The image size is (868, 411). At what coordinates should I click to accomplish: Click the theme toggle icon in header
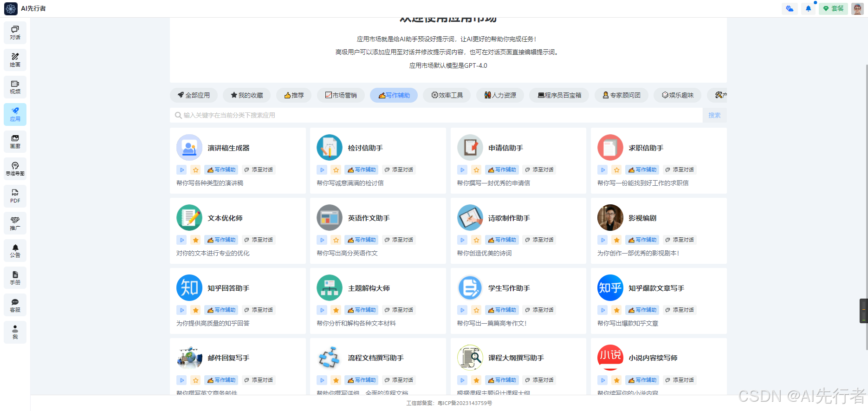click(x=790, y=8)
